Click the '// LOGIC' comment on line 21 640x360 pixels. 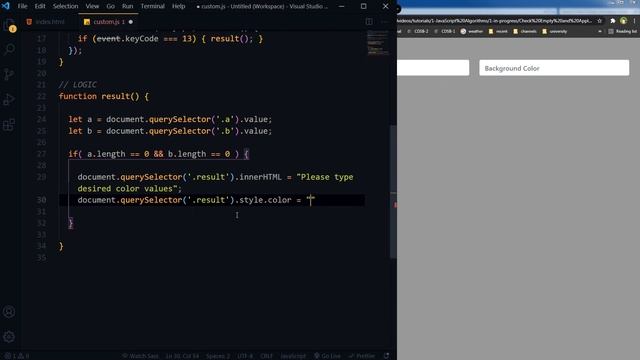click(x=78, y=84)
